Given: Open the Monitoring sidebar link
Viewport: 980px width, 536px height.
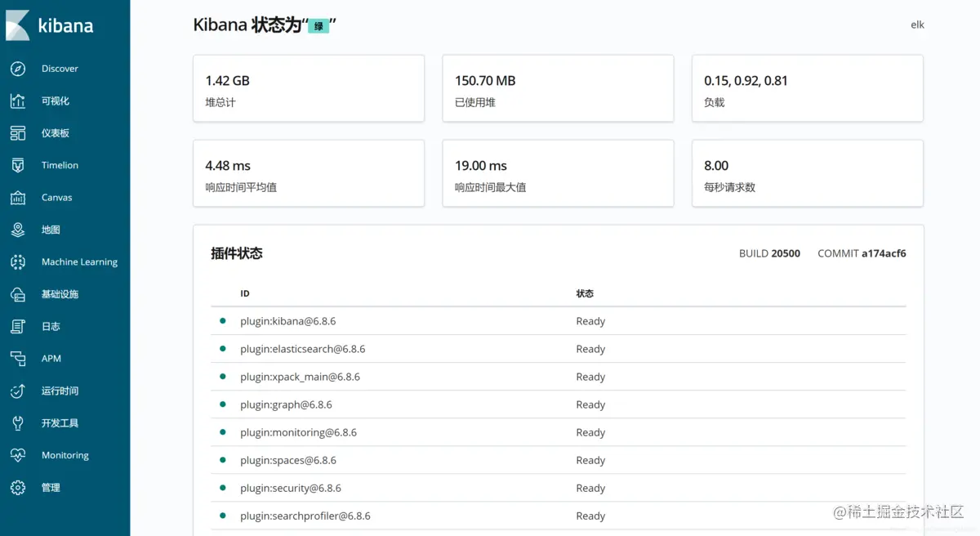Looking at the screenshot, I should pyautogui.click(x=65, y=455).
